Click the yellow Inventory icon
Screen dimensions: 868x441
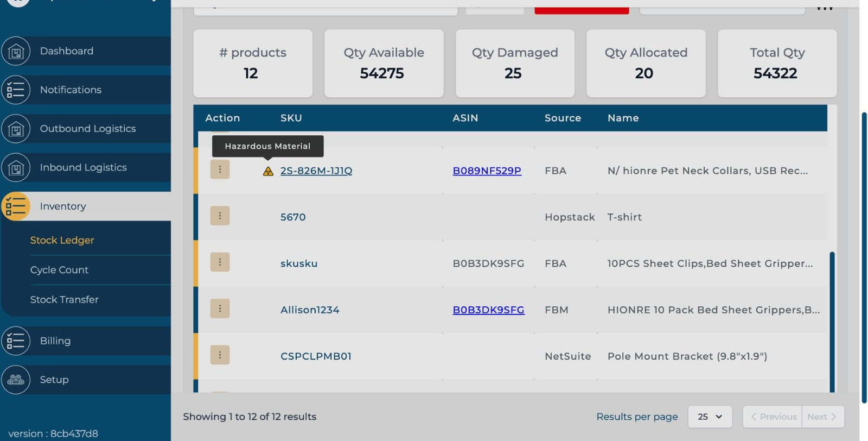click(16, 206)
